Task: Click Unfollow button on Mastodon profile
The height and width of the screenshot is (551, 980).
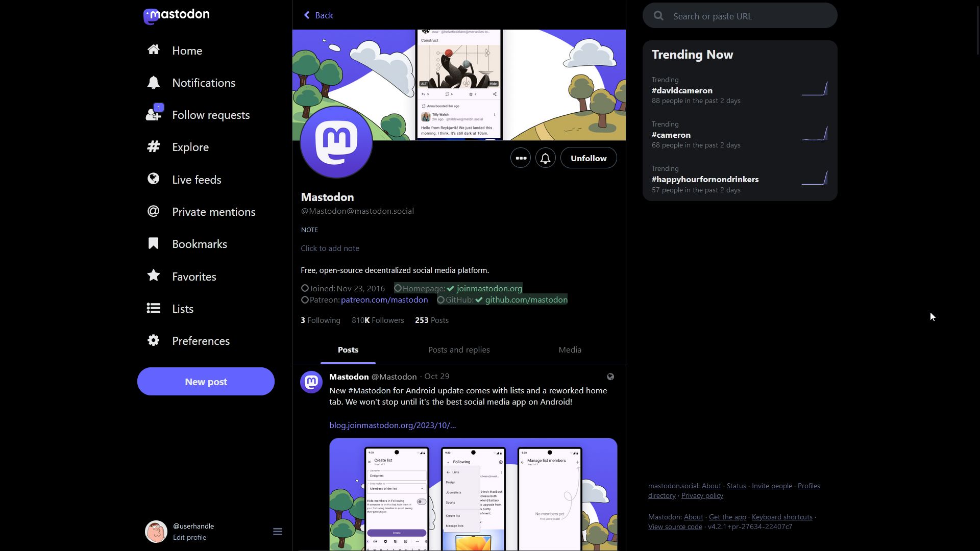Action: tap(589, 158)
